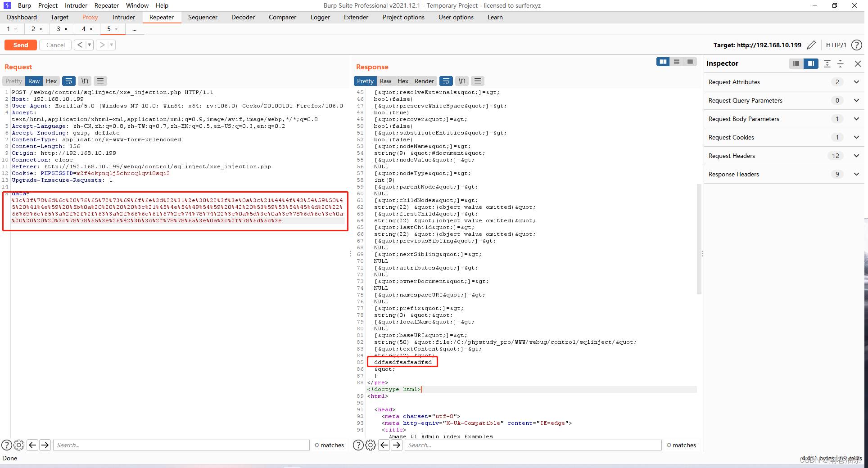Click the help icon beside Request search bar
Screen dimensions: 868x468
6,445
